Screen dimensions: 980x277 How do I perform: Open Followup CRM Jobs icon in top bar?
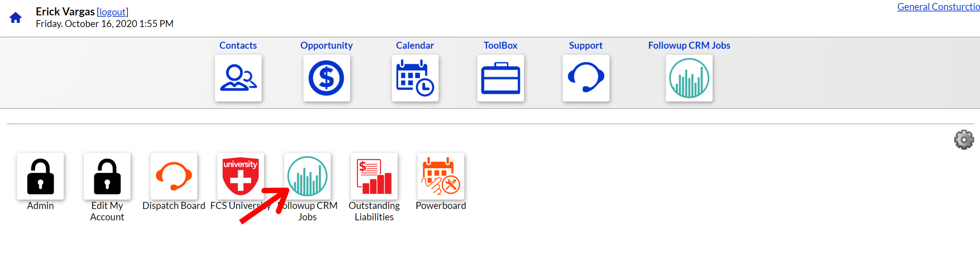(688, 78)
